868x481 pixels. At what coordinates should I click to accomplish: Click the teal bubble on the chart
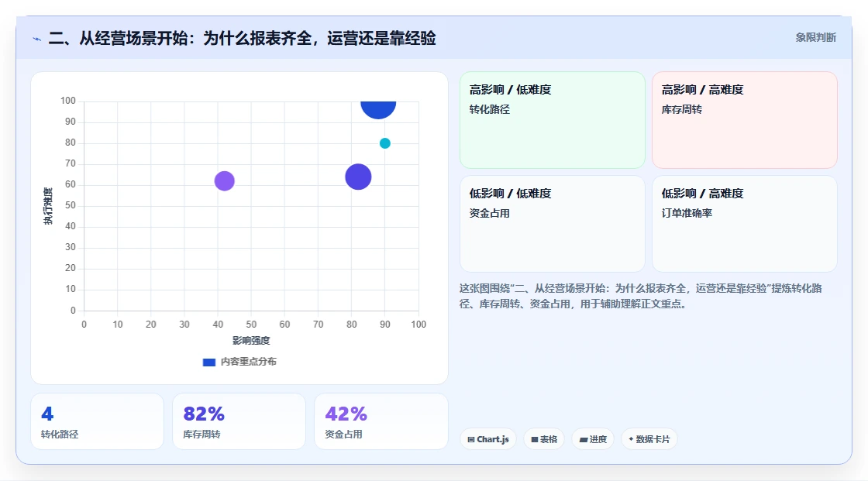pos(384,143)
